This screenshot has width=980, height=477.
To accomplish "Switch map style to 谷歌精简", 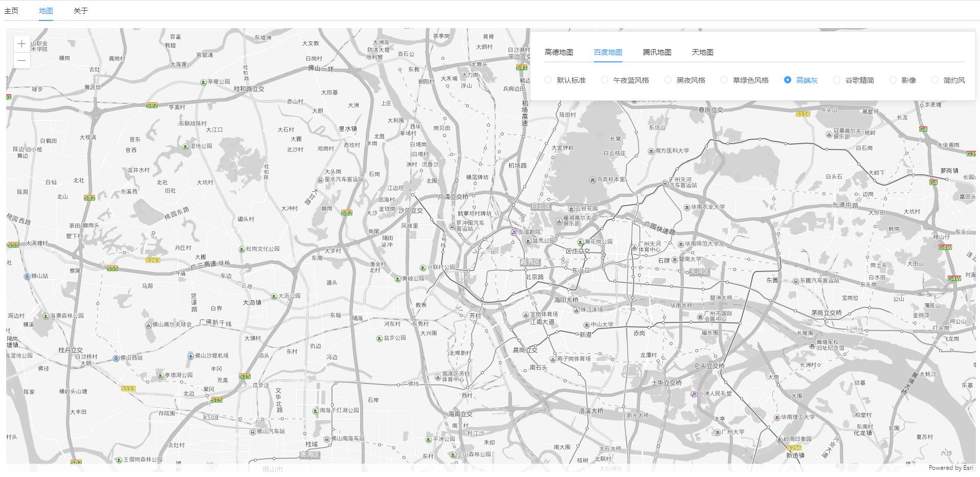I will coord(837,80).
